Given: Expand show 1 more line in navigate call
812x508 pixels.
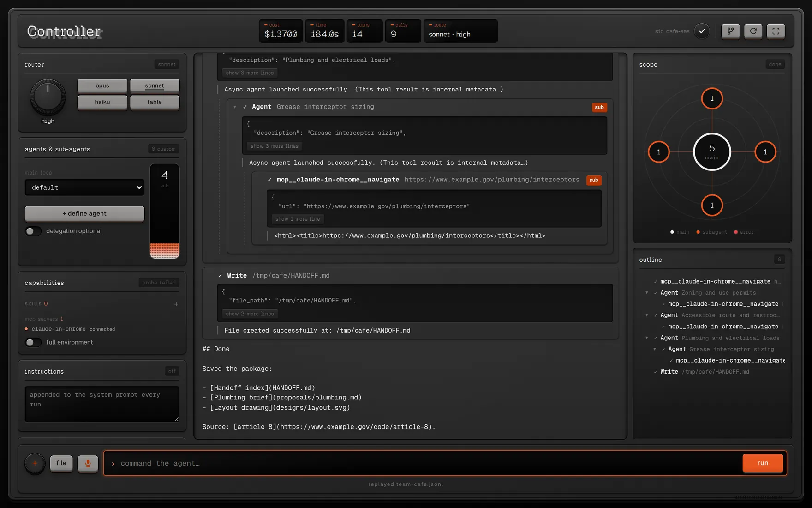Looking at the screenshot, I should pyautogui.click(x=298, y=219).
